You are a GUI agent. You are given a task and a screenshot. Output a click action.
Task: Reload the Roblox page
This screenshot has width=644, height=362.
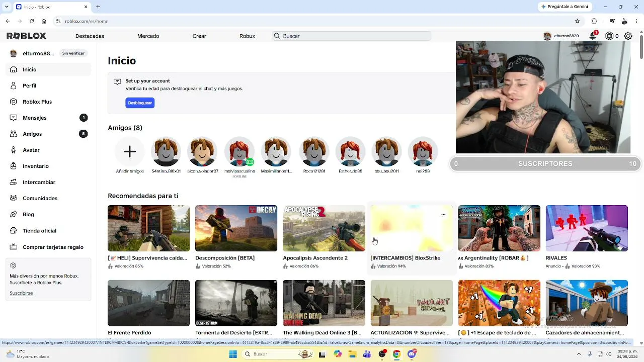pos(32,21)
